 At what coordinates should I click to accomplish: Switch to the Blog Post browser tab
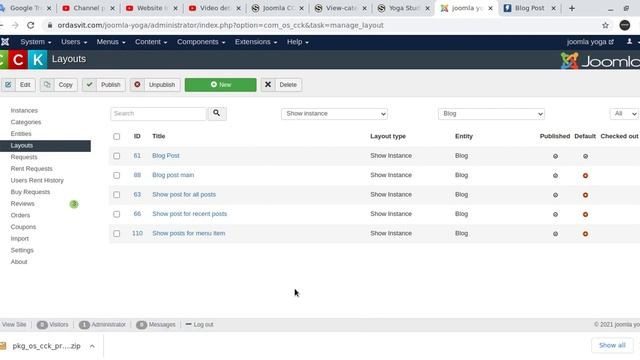(x=529, y=8)
